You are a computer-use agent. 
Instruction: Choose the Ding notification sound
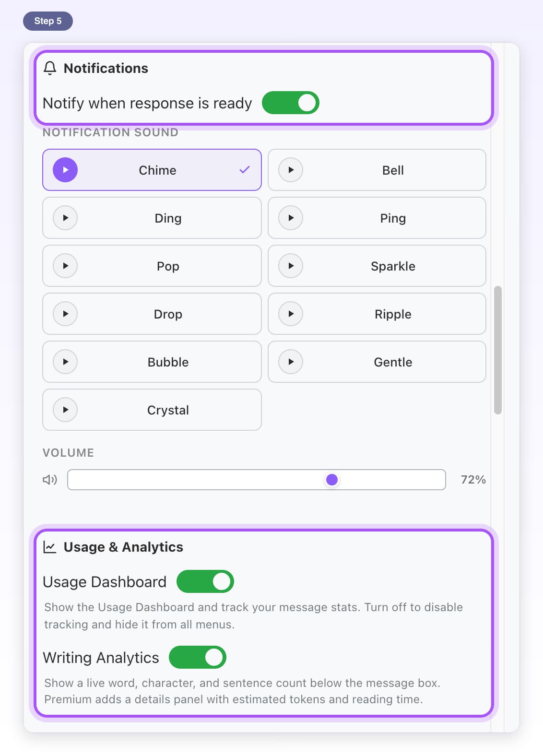[x=152, y=218]
